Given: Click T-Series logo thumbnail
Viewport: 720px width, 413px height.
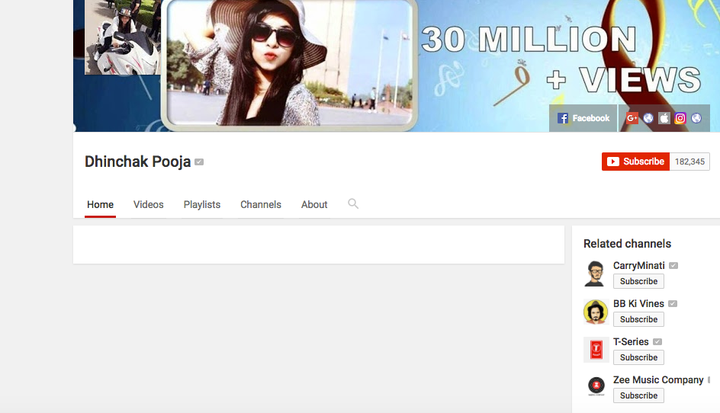Looking at the screenshot, I should 596,350.
